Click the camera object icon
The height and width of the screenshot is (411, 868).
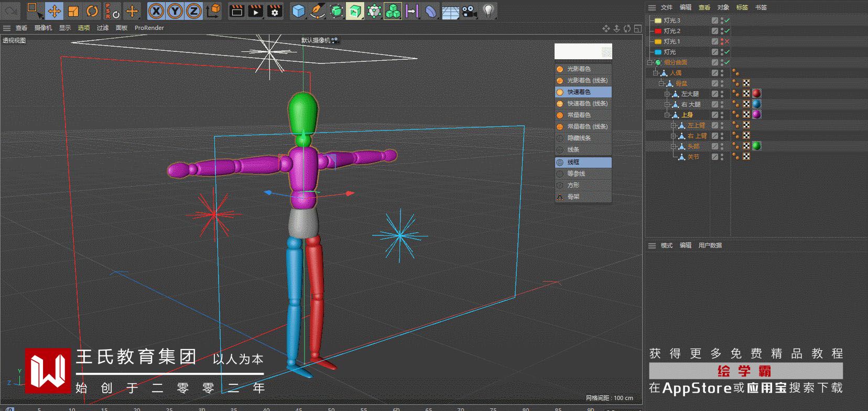click(469, 11)
